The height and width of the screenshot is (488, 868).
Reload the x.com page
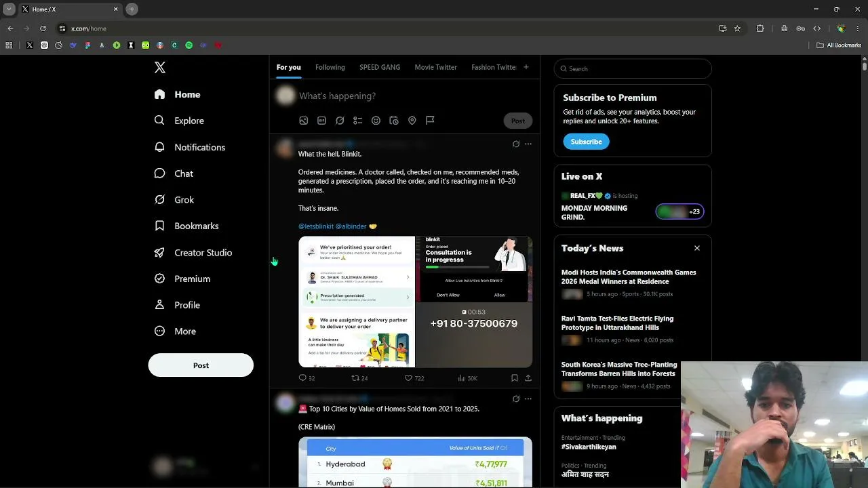43,28
